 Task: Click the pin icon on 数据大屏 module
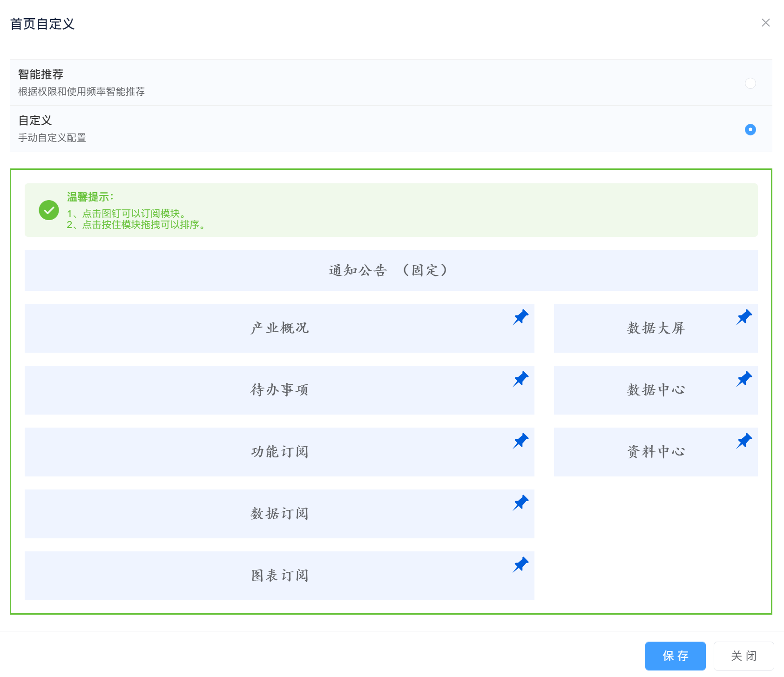coord(744,317)
